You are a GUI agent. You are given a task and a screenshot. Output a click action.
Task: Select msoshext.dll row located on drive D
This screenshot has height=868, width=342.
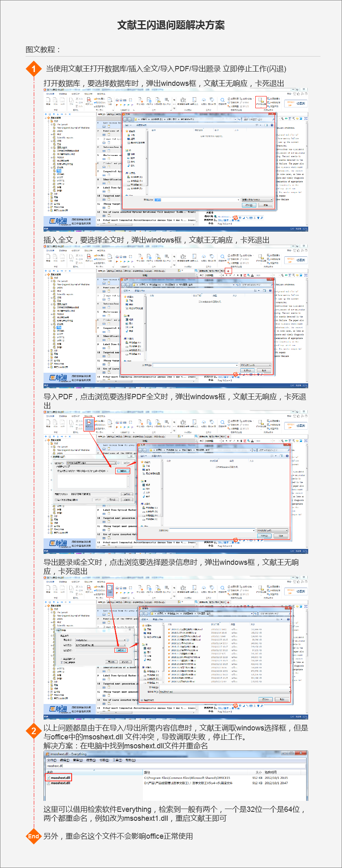tap(175, 783)
